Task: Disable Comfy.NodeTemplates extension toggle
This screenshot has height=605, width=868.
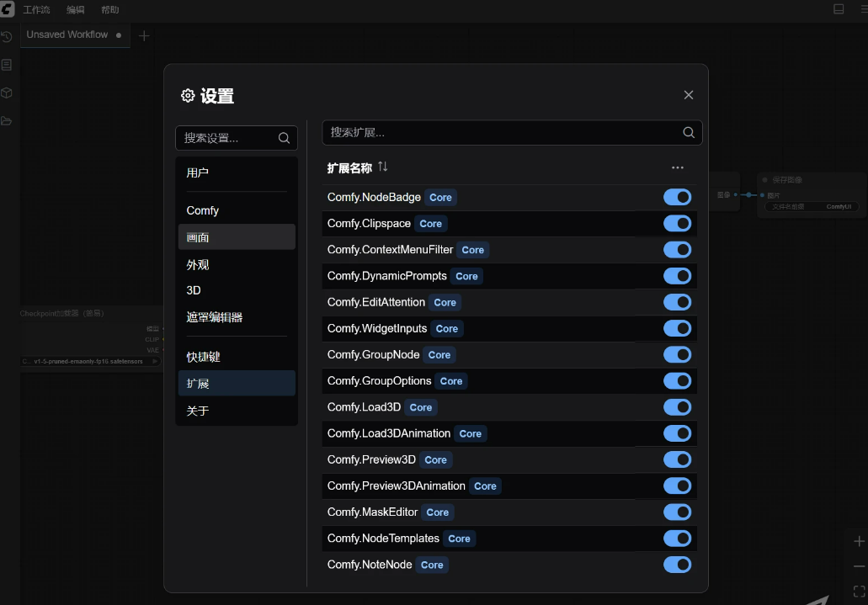Action: click(678, 539)
